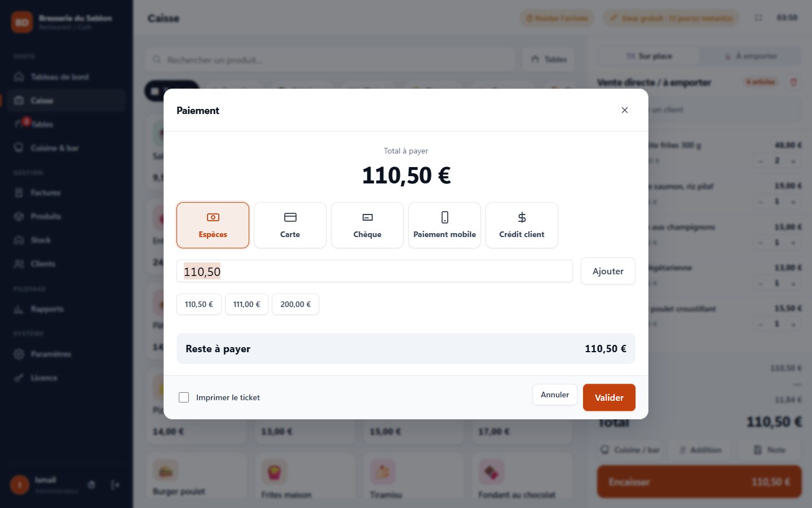Choose Crédit client payment

coord(522,225)
